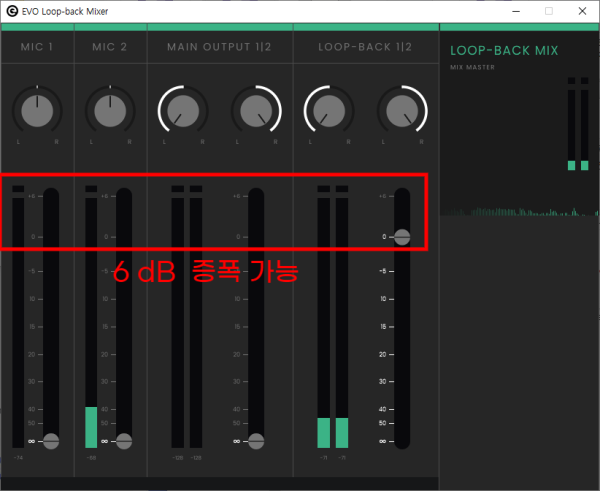Click the EVO app icon in title bar
The height and width of the screenshot is (491, 600).
click(12, 11)
